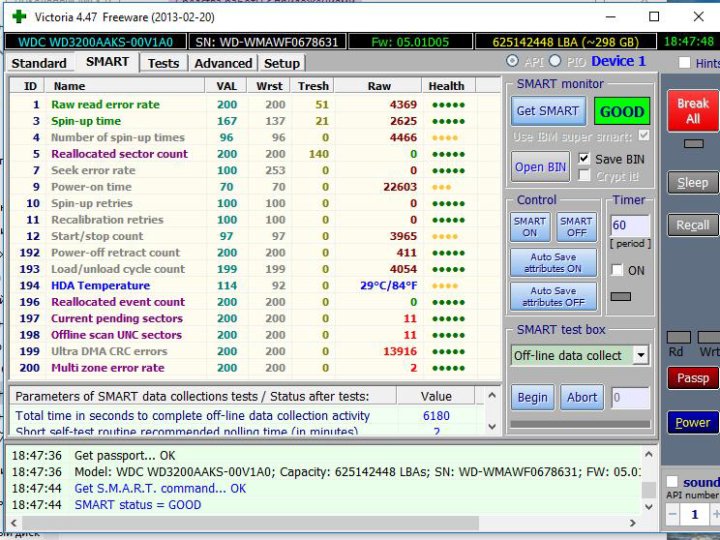Click Auto Save attributes ON
Image resolution: width=720 pixels, height=540 pixels.
(x=551, y=263)
